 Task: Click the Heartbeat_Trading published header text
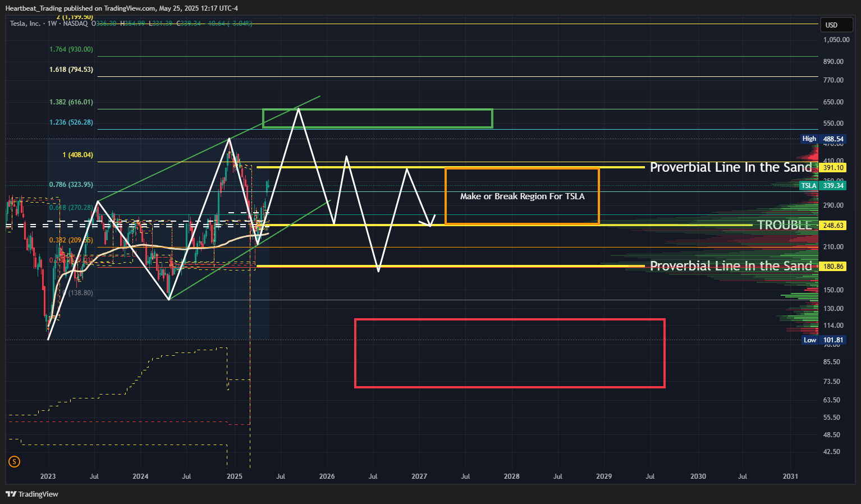(122, 8)
